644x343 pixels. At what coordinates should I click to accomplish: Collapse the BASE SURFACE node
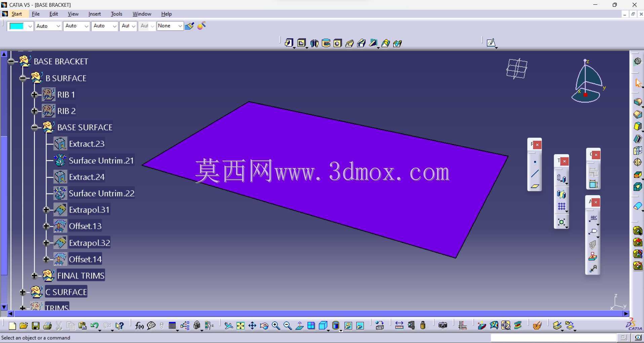point(34,127)
